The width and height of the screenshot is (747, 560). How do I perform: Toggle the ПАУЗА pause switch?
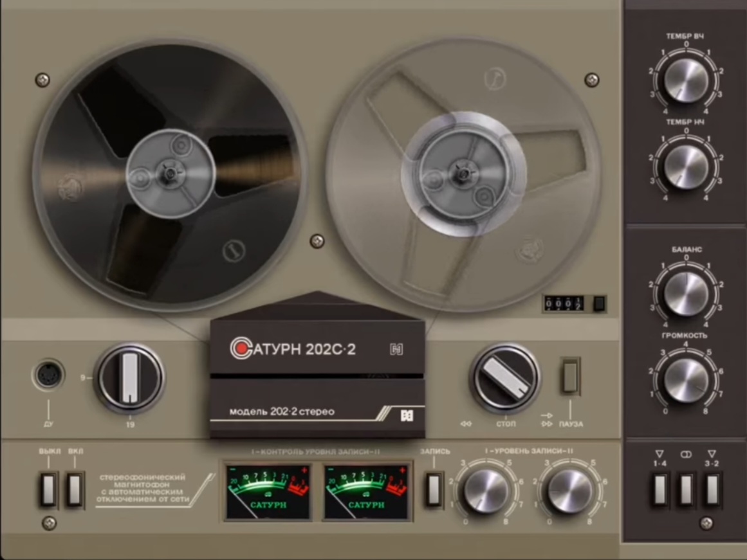click(570, 377)
